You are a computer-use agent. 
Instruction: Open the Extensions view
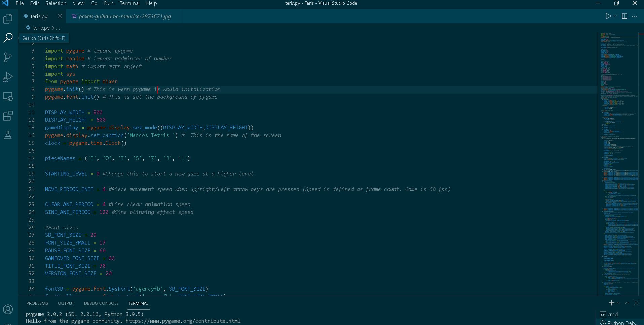[x=8, y=116]
